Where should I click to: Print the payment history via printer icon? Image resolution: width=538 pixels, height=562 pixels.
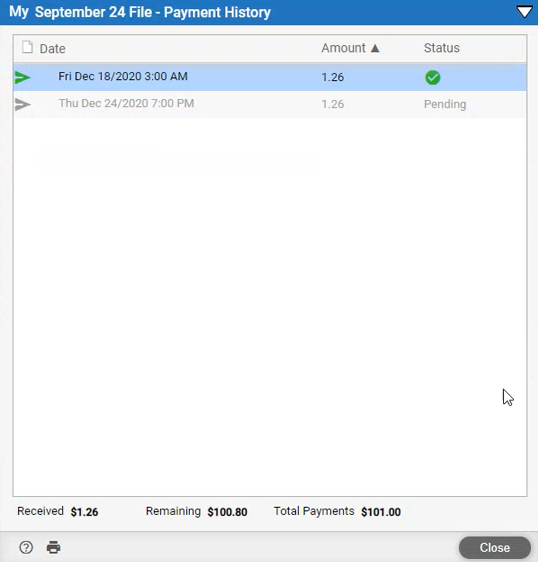tap(53, 547)
